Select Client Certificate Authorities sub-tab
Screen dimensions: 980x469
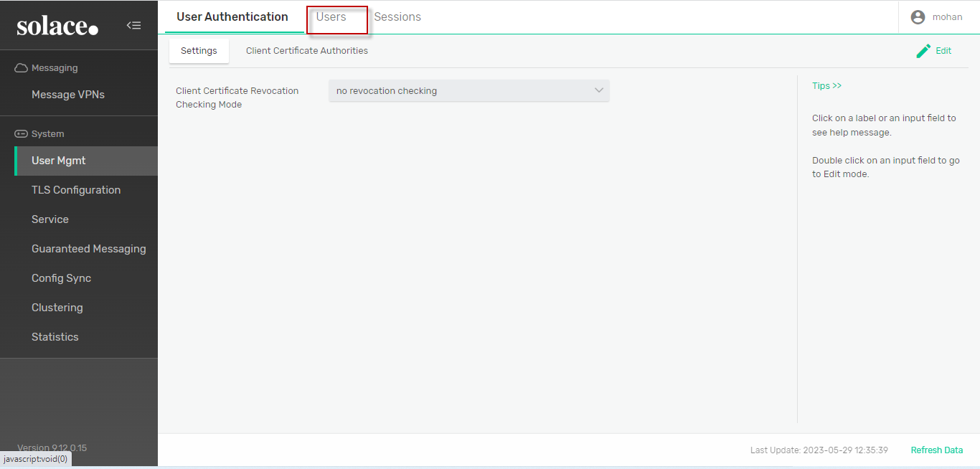pyautogui.click(x=307, y=51)
